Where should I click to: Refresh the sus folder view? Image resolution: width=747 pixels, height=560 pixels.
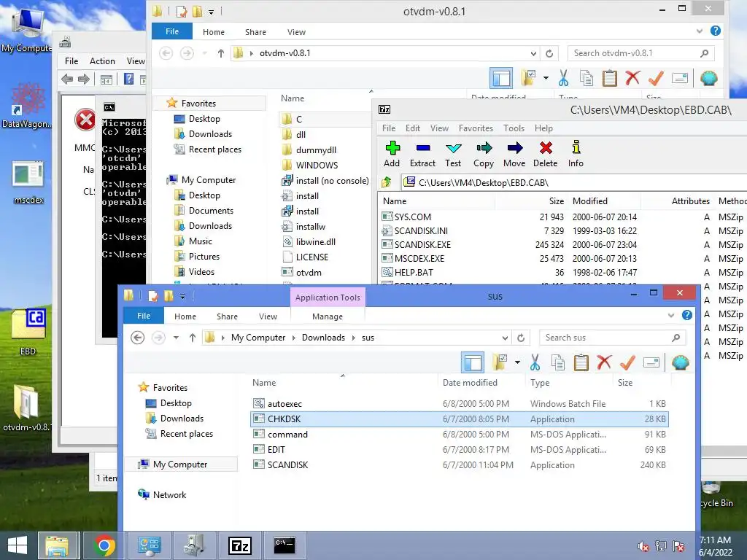coord(521,338)
